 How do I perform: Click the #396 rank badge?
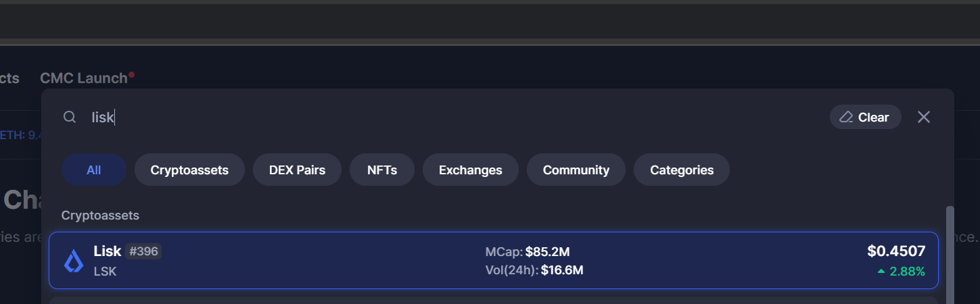(x=143, y=251)
